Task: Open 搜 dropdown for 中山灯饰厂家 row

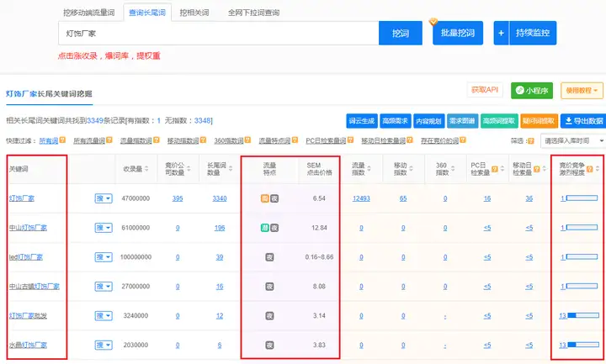Action: tap(104, 228)
